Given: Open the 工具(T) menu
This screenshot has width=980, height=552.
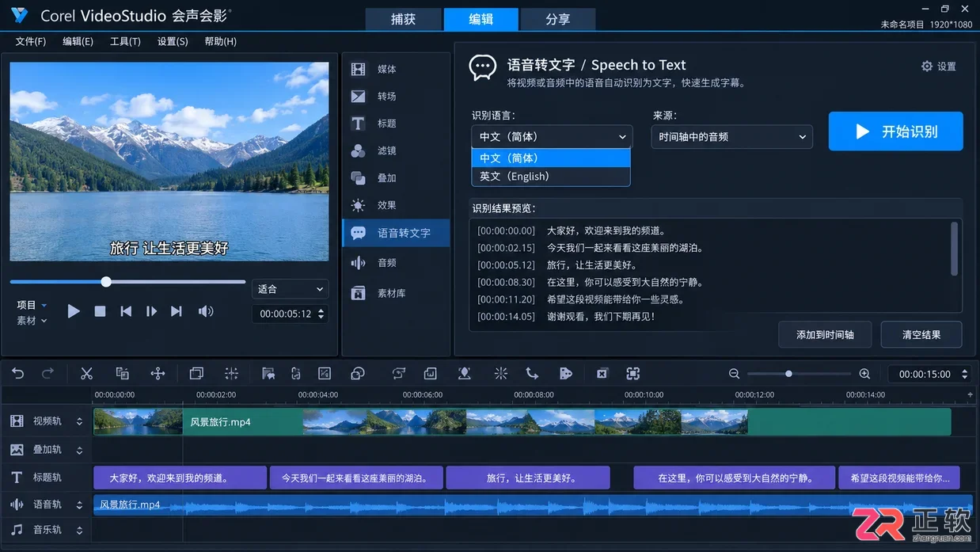Looking at the screenshot, I should pyautogui.click(x=125, y=41).
